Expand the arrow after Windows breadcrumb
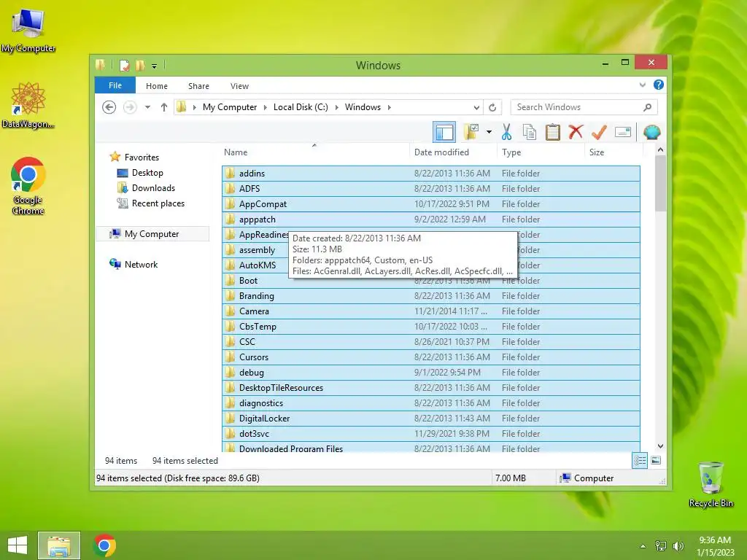747x560 pixels. (x=390, y=107)
